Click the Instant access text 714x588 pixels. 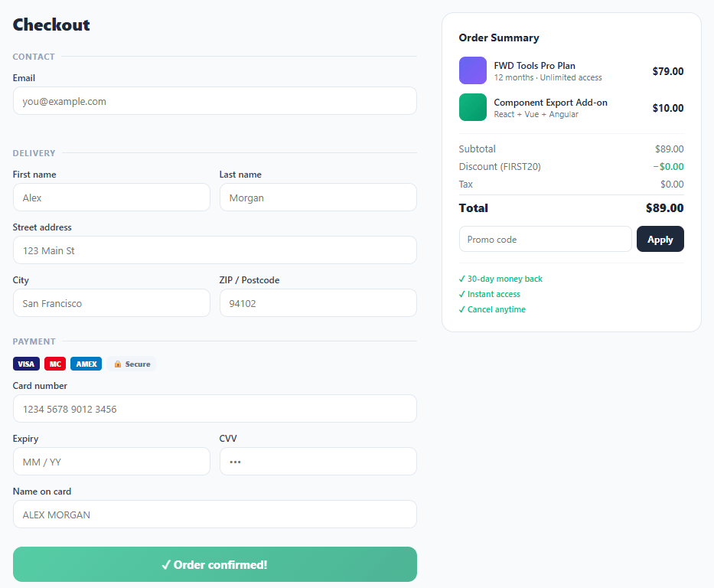[494, 294]
